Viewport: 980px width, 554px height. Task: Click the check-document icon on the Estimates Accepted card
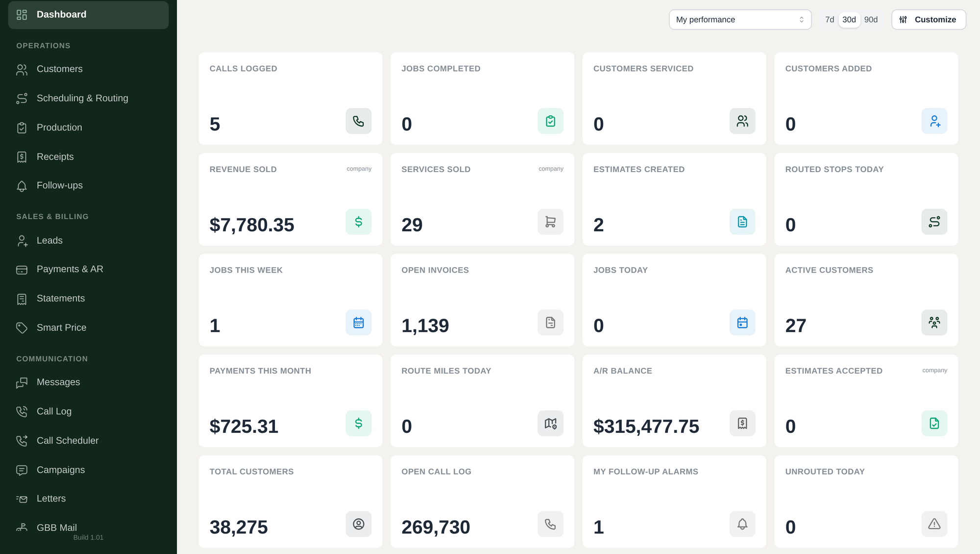click(x=934, y=424)
